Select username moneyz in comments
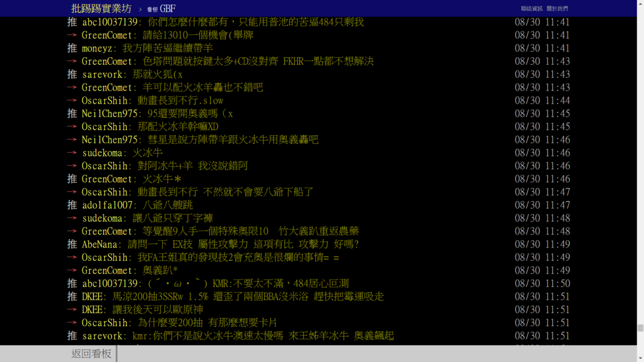 click(x=97, y=48)
